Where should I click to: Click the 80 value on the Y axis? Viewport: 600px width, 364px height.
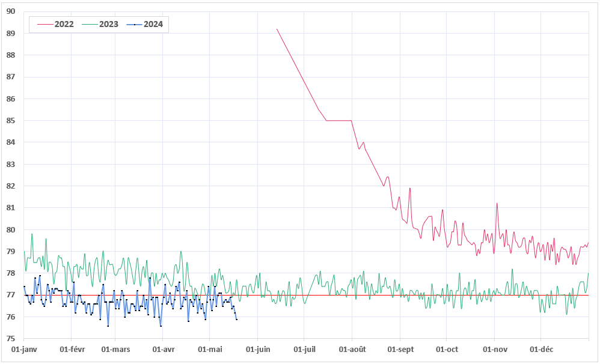[11, 229]
